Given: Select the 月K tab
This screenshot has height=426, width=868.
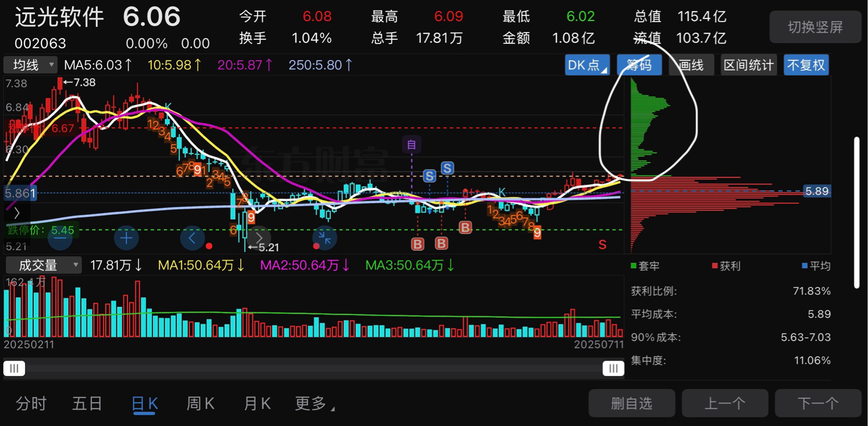Looking at the screenshot, I should pos(257,403).
